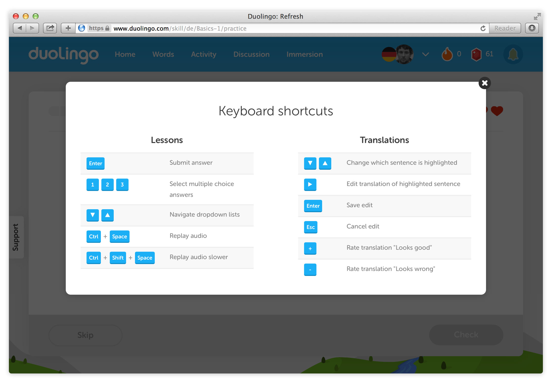Click the plus key for Looks good
555x392 pixels.
310,248
